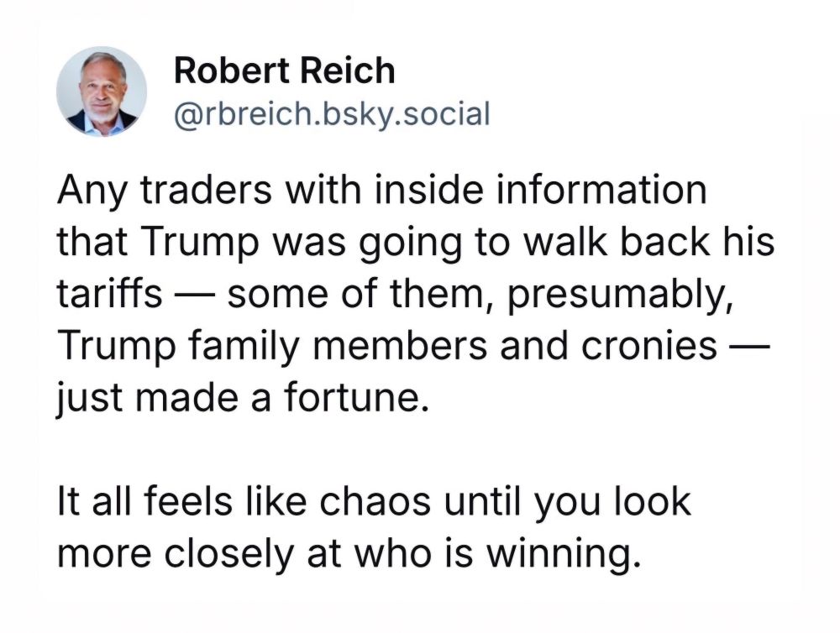Click the line 'It all feels like chaos until you look'
840x633 pixels.
pyautogui.click(x=374, y=502)
